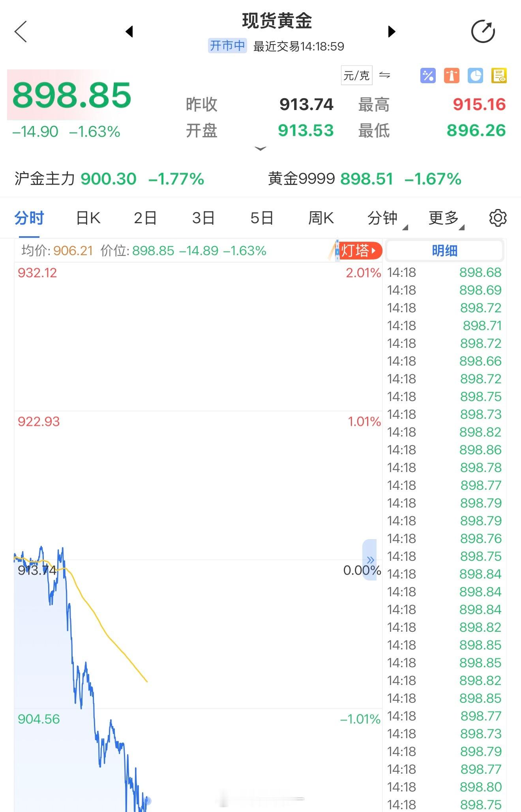Expand quote details with down chevron
The height and width of the screenshot is (812, 521).
[260, 149]
